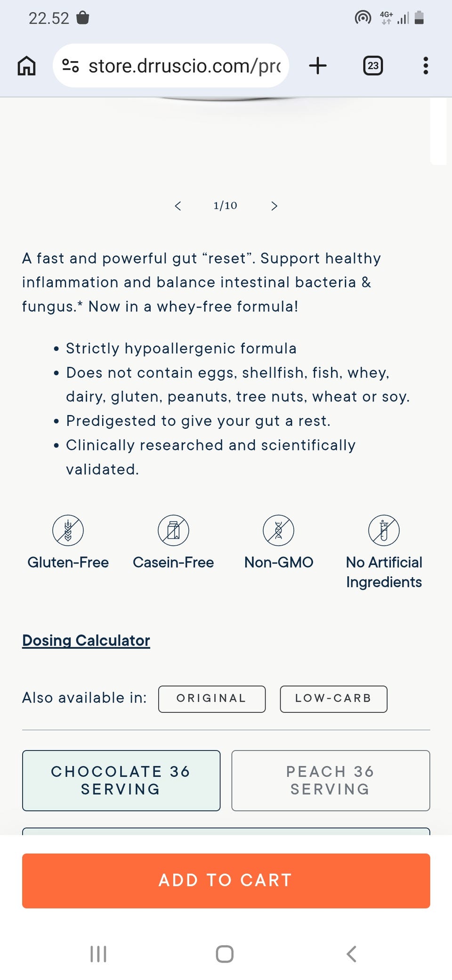This screenshot has height=980, width=452.
Task: Click the No Artificial Ingredients test tube icon
Action: (x=384, y=530)
